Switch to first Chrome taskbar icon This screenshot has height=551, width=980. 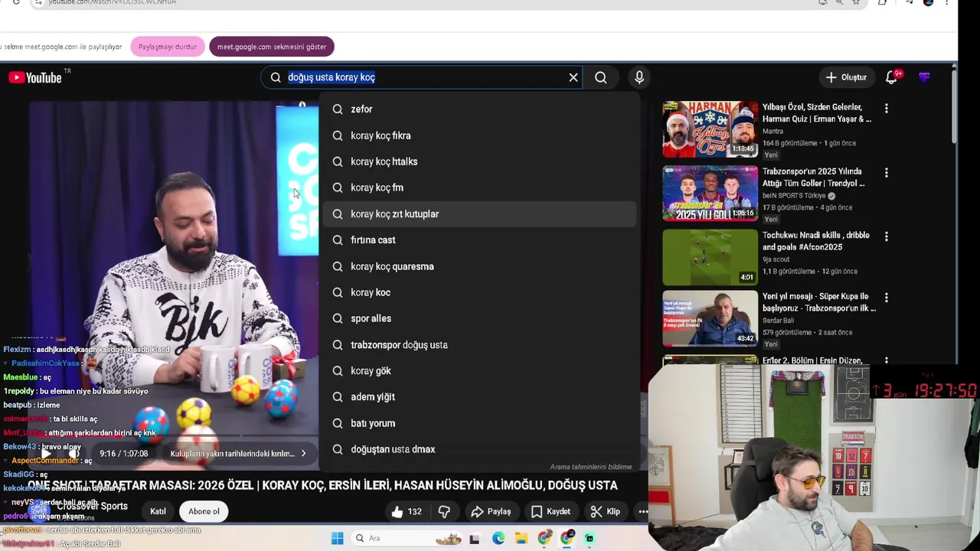click(x=544, y=539)
